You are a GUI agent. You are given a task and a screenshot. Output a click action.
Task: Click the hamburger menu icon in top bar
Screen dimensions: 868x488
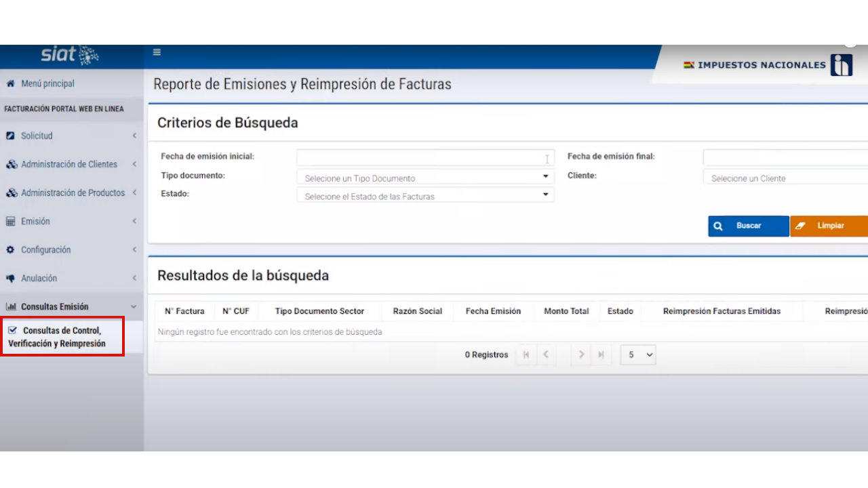(x=157, y=52)
